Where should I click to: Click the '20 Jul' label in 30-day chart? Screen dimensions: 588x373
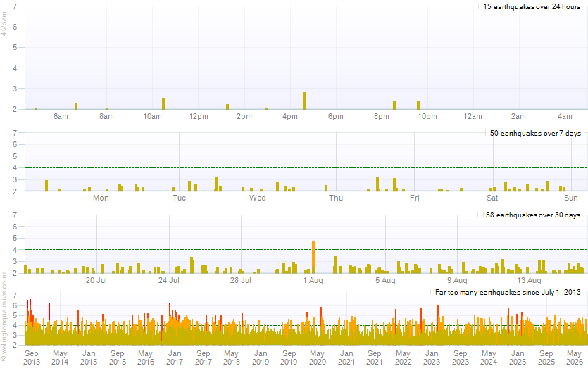96,280
